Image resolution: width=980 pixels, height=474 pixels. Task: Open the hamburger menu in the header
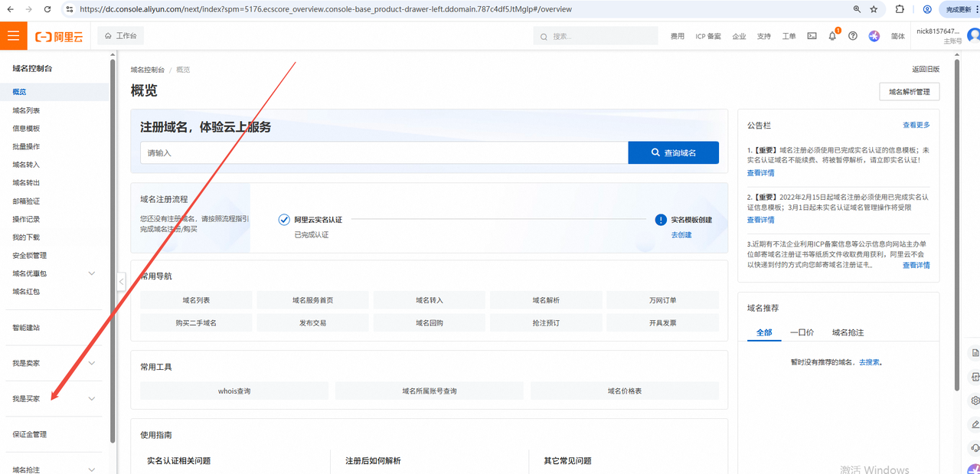pos(13,36)
